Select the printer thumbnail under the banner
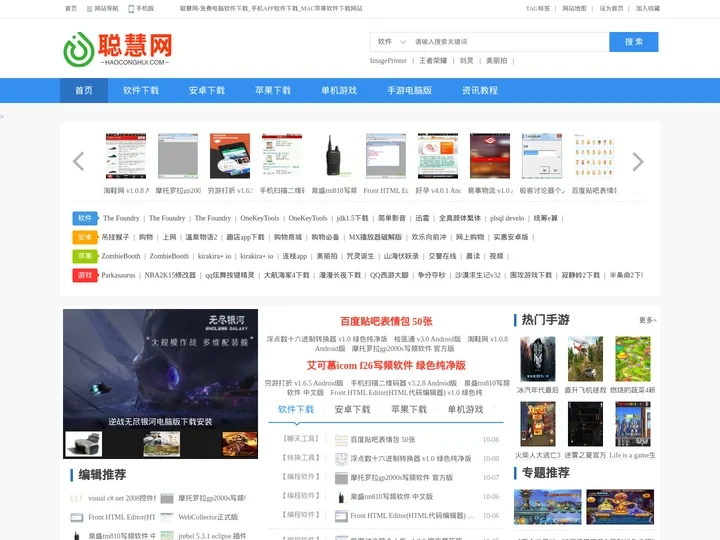This screenshot has height=540, width=720. tap(84, 444)
